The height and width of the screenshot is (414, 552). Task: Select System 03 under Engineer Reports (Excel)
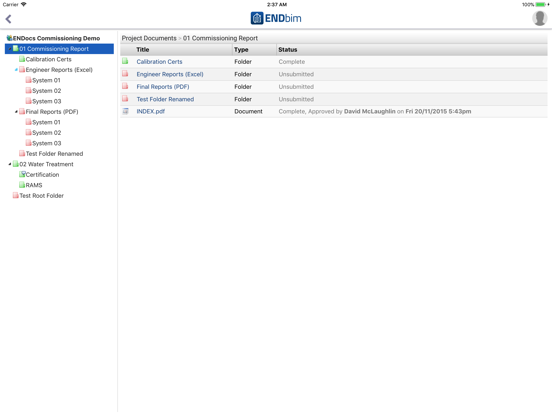point(46,101)
